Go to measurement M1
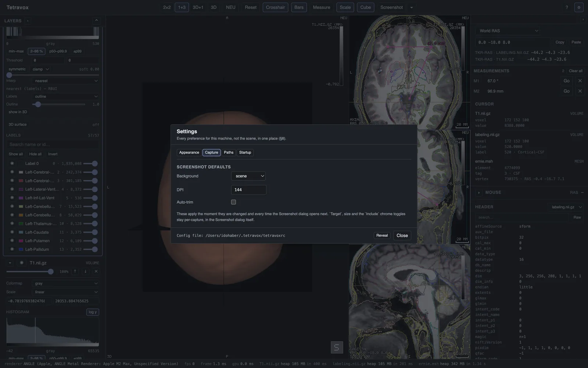This screenshot has height=368, width=588. [x=567, y=81]
